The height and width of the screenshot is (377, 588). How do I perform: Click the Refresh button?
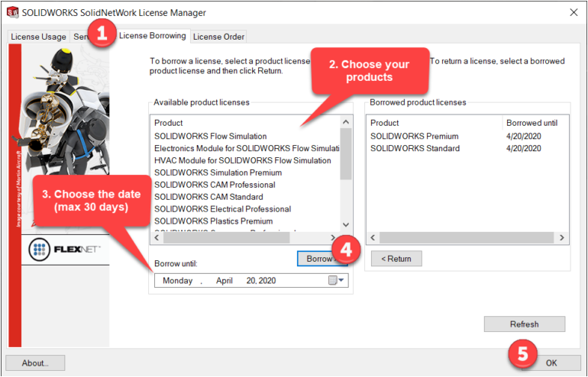tap(525, 324)
